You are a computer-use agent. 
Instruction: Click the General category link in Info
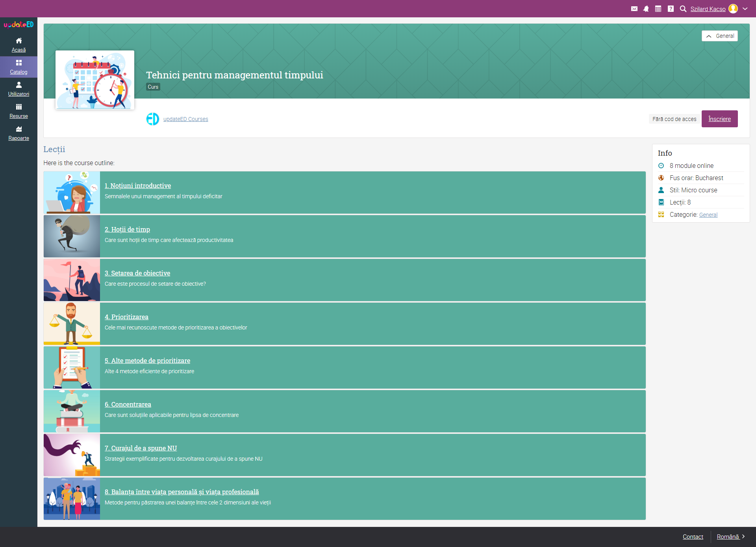[708, 215]
